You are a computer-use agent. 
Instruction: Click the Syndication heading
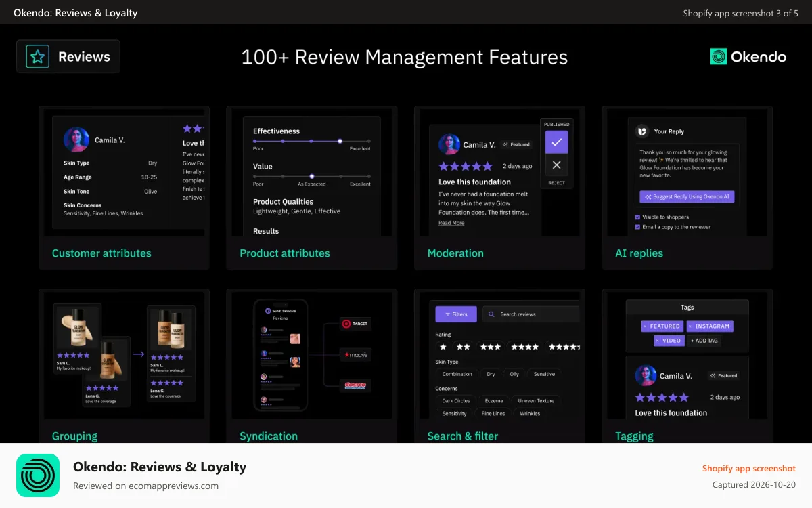(269, 436)
